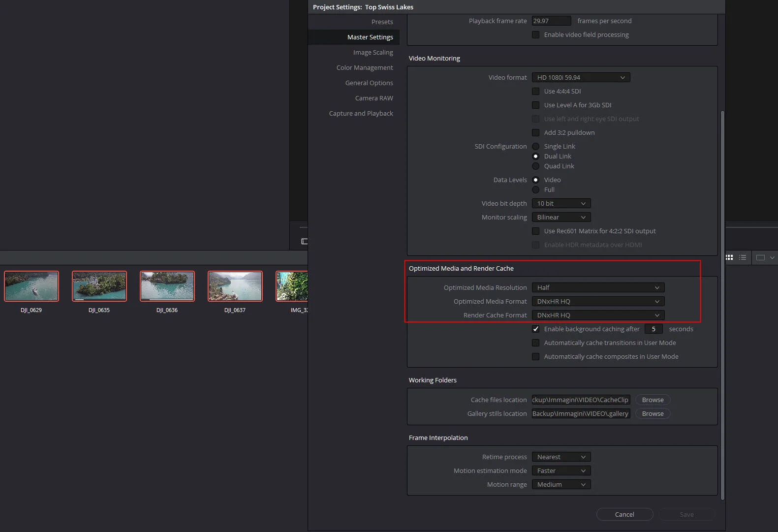Open Monitor scaling Bilinear dropdown
778x532 pixels.
pyautogui.click(x=561, y=217)
